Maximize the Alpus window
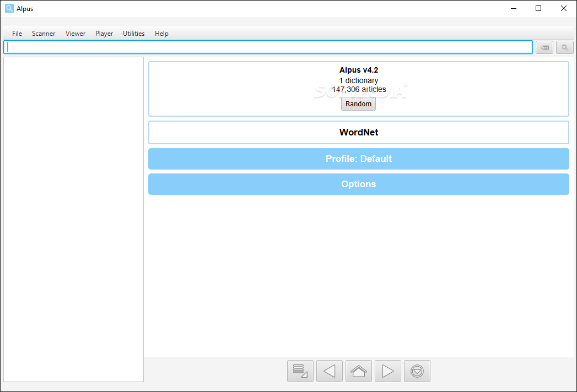This screenshot has width=577, height=392. pos(538,8)
